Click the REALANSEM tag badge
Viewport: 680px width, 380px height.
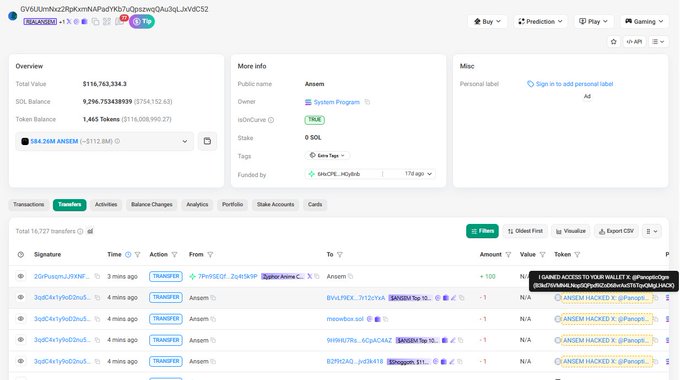(40, 22)
